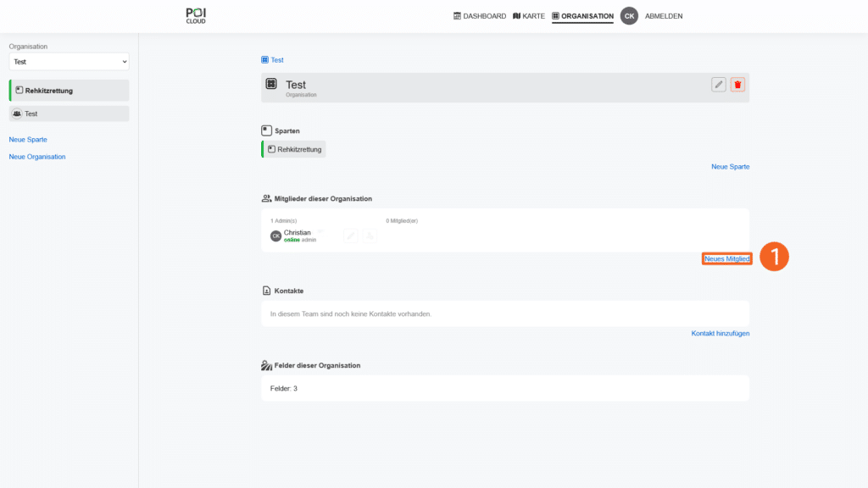Select the Organisation nav item
The height and width of the screenshot is (488, 868).
[x=582, y=16]
